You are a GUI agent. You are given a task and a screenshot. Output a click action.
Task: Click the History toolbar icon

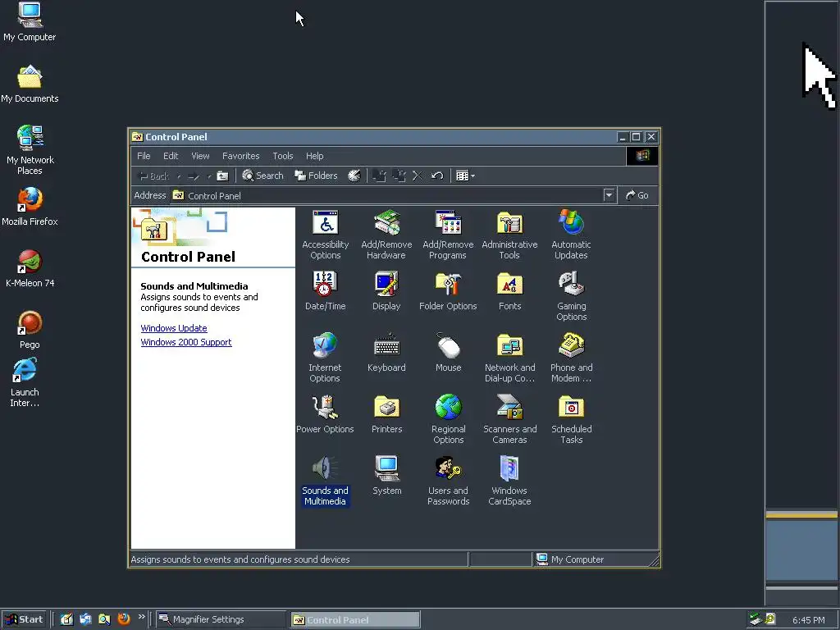tap(354, 176)
